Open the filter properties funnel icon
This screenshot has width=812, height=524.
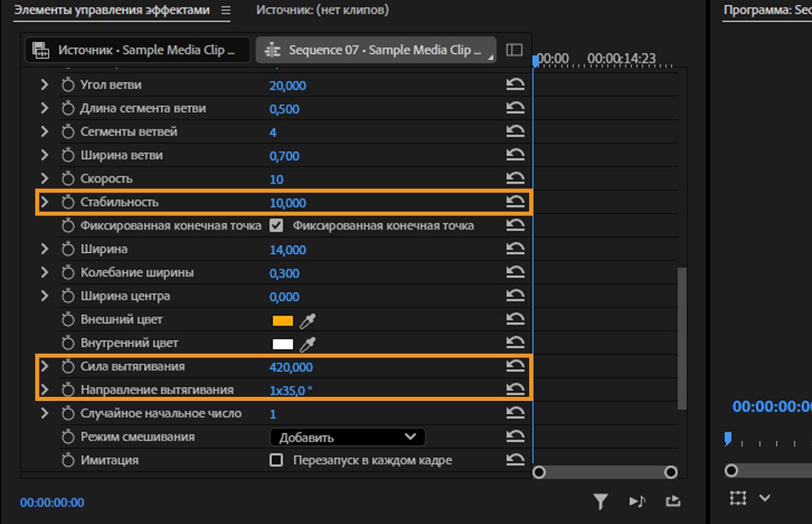point(600,501)
